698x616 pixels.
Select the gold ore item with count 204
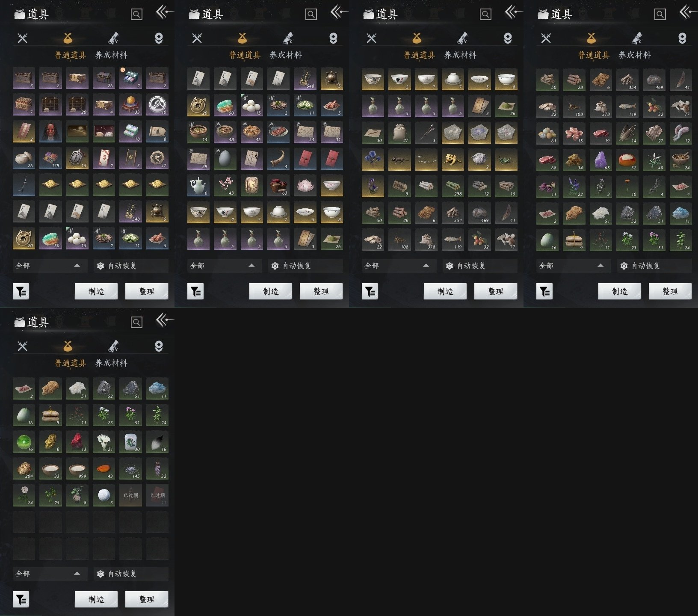(x=24, y=468)
